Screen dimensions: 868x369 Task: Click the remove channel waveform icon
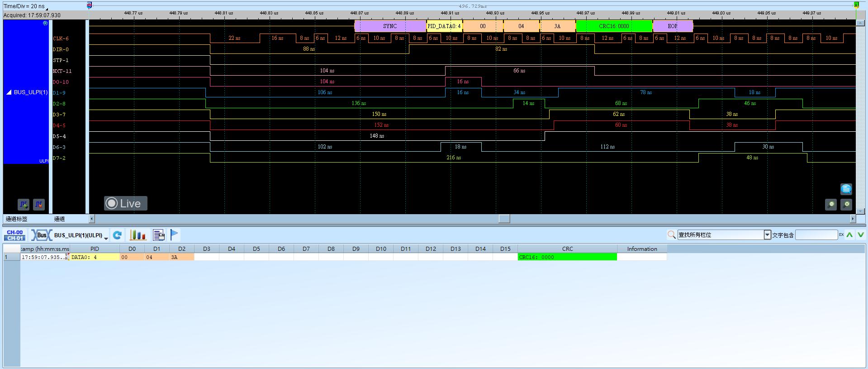(x=39, y=205)
